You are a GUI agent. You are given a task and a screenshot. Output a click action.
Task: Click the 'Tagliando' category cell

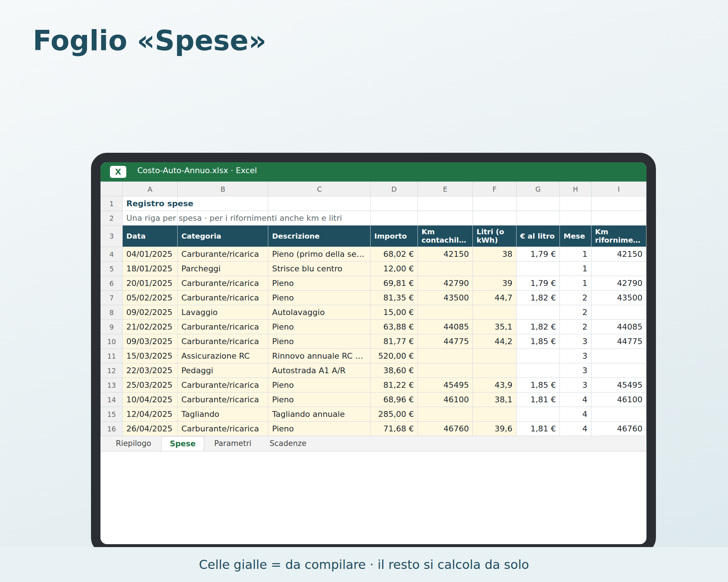pyautogui.click(x=223, y=414)
